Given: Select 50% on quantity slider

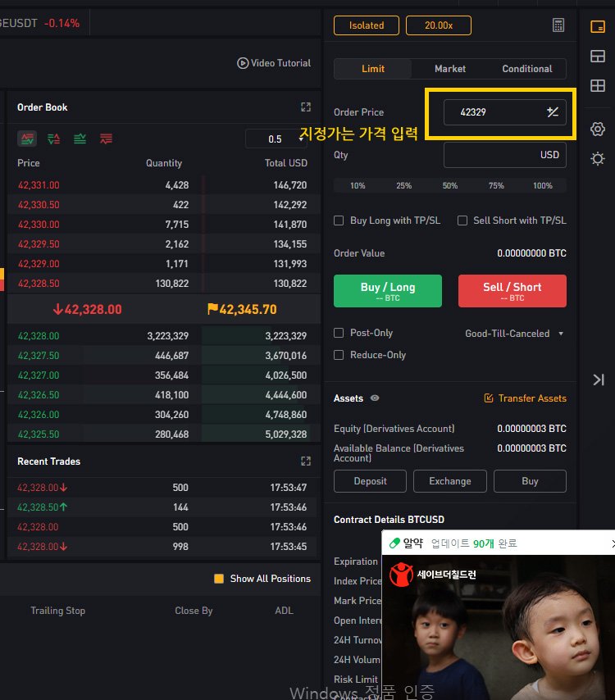Looking at the screenshot, I should pos(449,186).
